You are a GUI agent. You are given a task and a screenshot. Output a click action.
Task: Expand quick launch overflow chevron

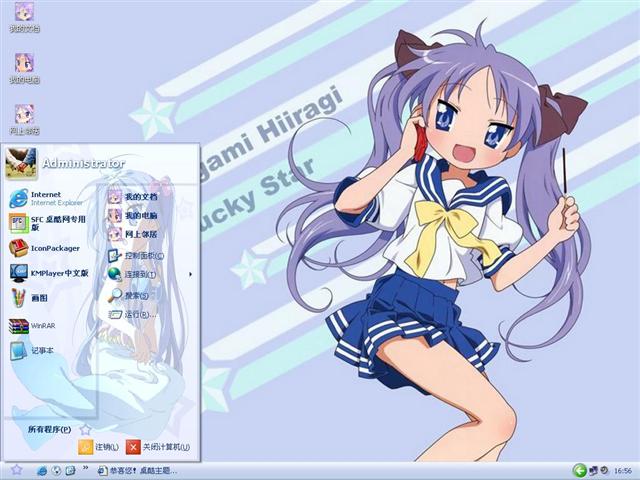click(86, 467)
